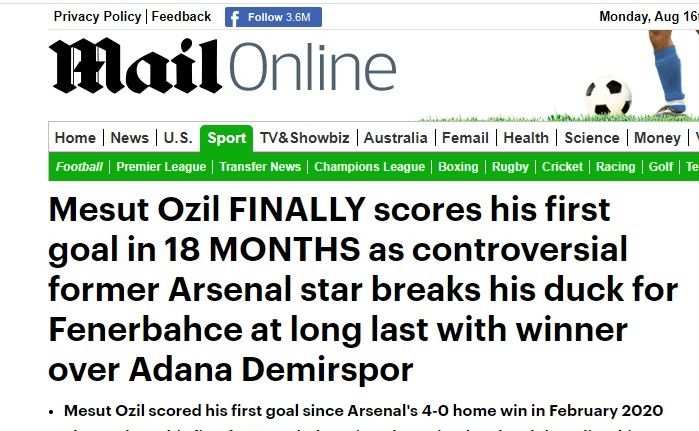The width and height of the screenshot is (699, 431).
Task: Go to Transfer News
Action: click(x=260, y=167)
